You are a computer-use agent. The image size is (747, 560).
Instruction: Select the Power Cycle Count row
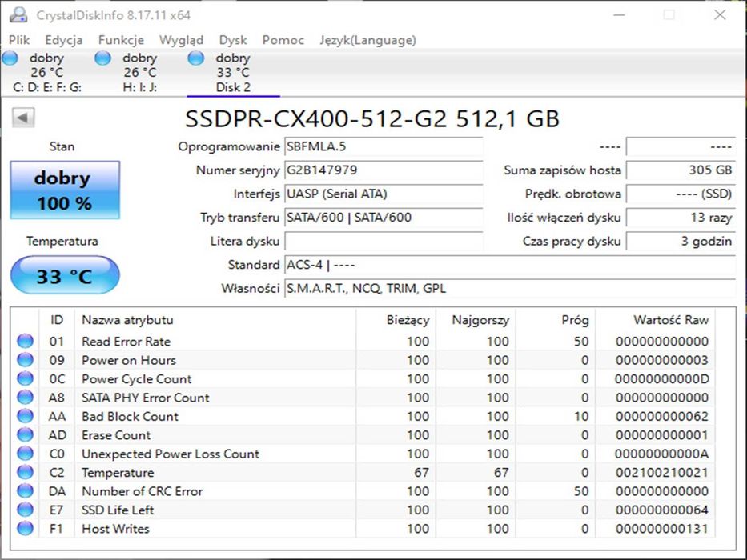coord(136,379)
